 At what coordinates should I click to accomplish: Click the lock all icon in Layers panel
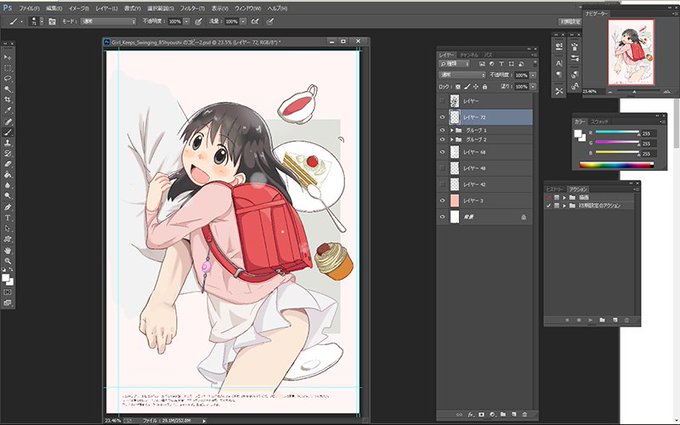[x=485, y=87]
